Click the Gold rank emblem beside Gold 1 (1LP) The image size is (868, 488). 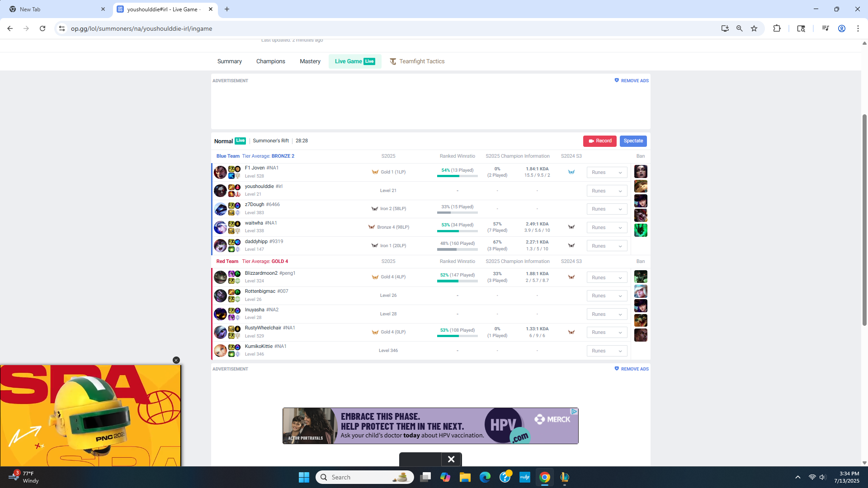click(x=375, y=172)
